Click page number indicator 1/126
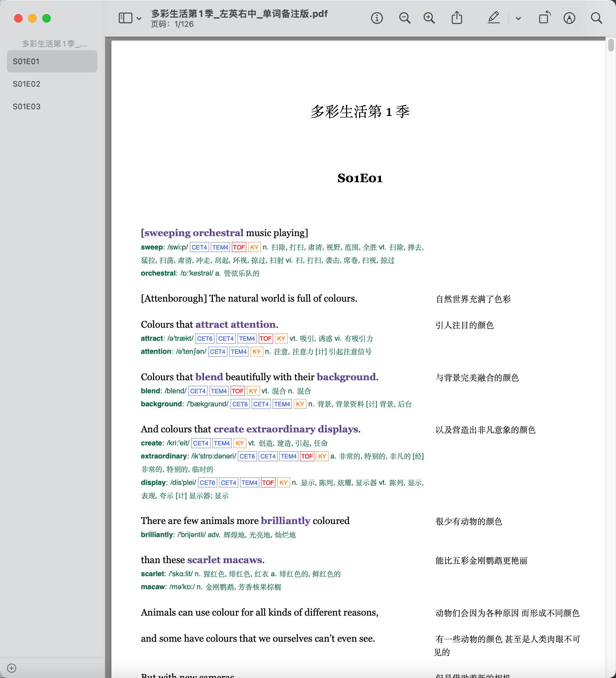The height and width of the screenshot is (678, 616). [x=172, y=24]
